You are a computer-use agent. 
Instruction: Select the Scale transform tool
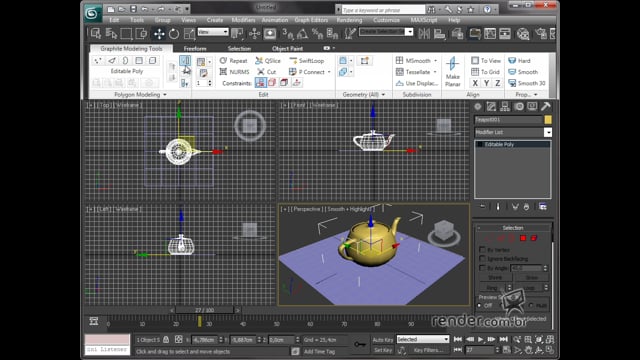pyautogui.click(x=189, y=33)
